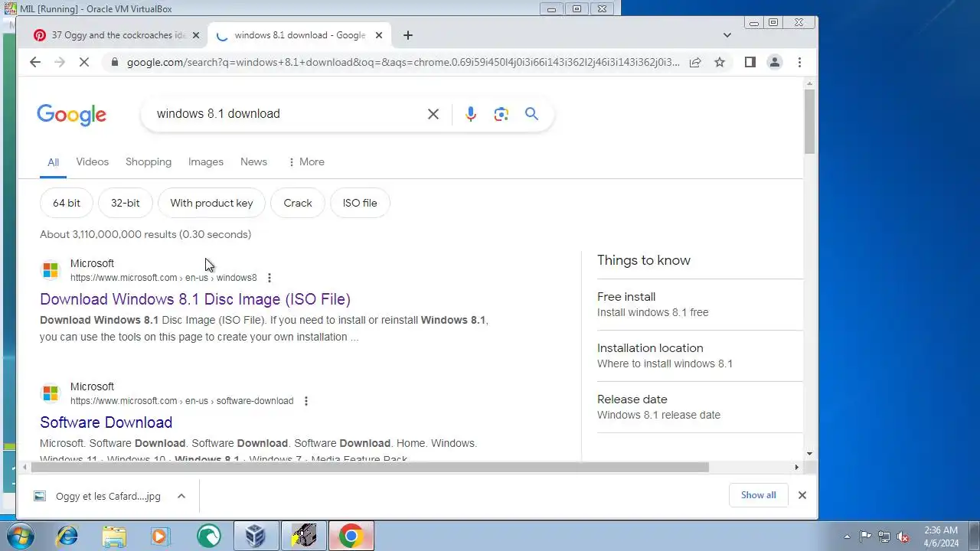Open Free install in Things to know

pos(700,305)
